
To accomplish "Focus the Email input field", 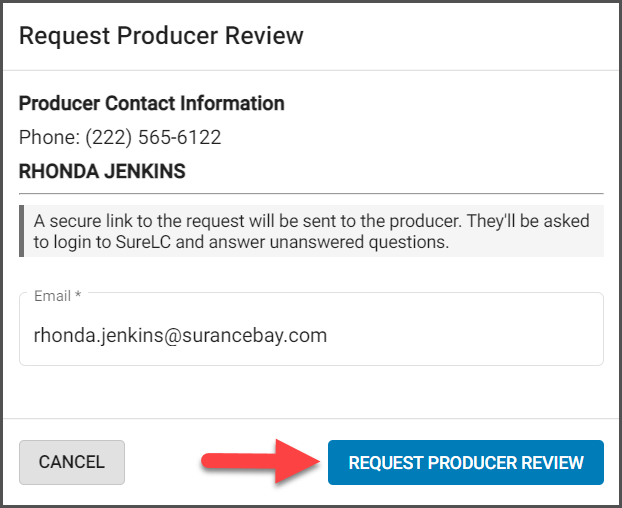I will 311,329.
